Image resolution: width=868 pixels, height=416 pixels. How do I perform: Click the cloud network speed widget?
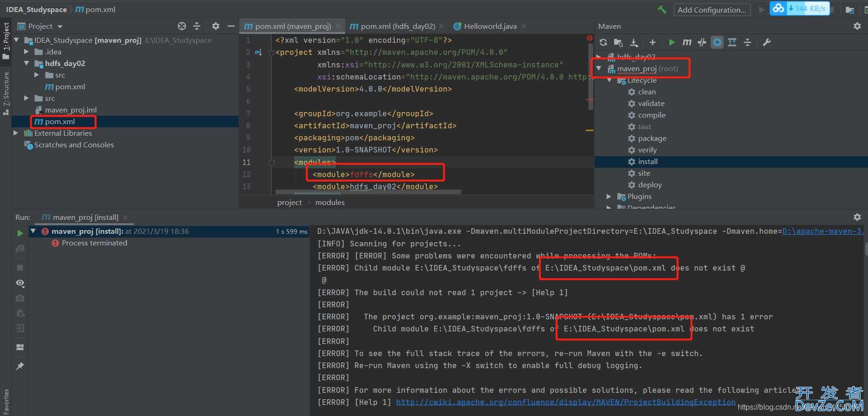(x=800, y=8)
